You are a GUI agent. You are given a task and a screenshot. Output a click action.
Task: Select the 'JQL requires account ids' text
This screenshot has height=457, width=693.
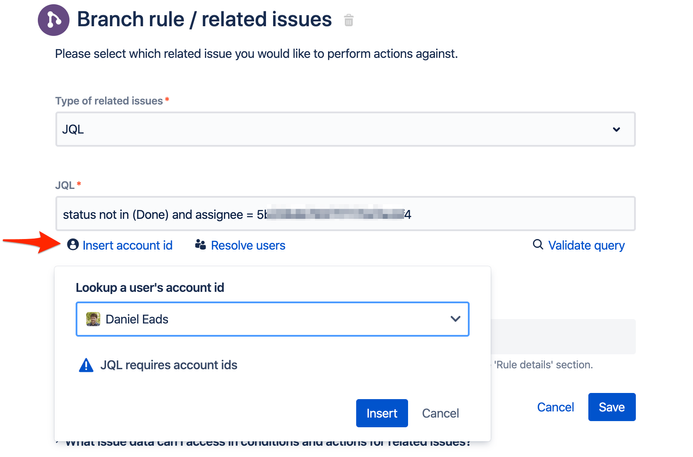[x=169, y=365]
